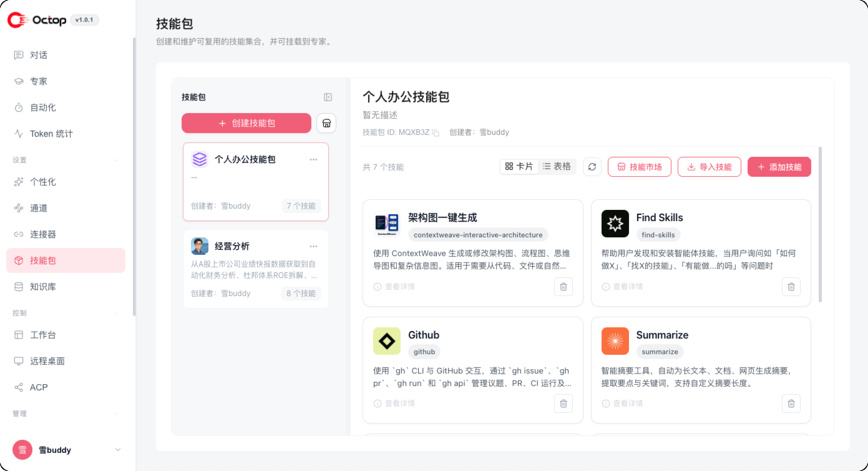868x471 pixels.
Task: Collapse the 设置 sidebar section
Action: [x=115, y=161]
